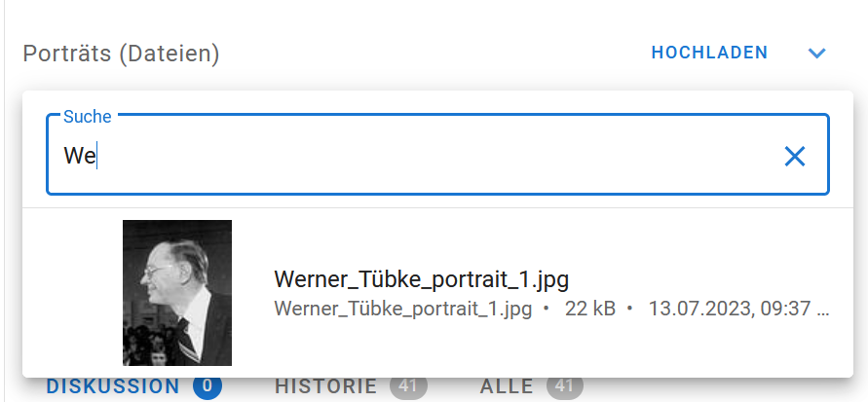Image resolution: width=868 pixels, height=402 pixels.
Task: Expand the chevron next to HOCHLADEN
Action: point(816,53)
